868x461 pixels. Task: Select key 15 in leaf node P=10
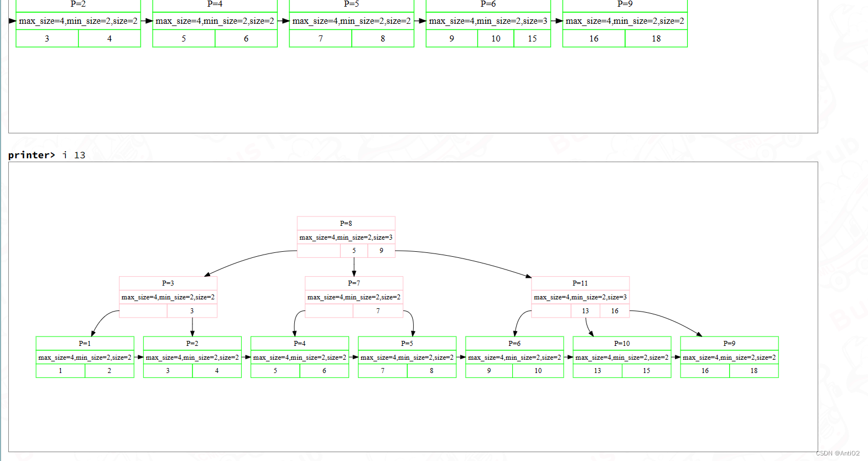(646, 371)
